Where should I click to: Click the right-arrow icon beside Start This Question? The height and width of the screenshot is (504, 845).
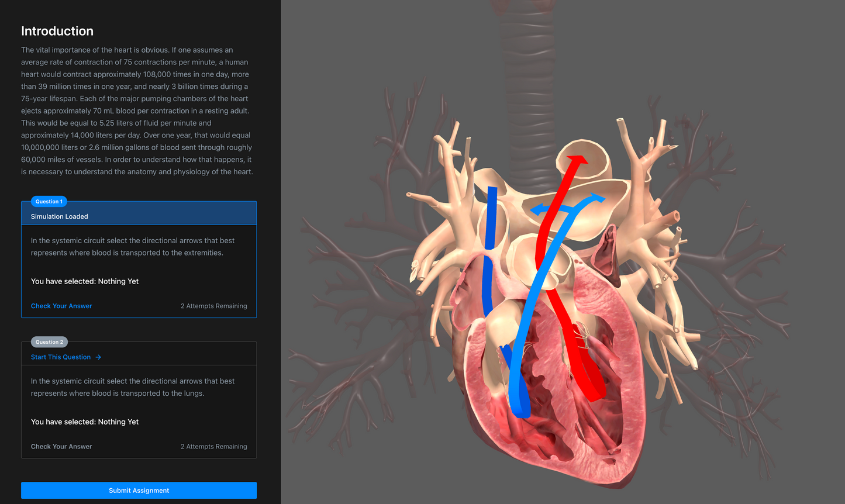[99, 357]
